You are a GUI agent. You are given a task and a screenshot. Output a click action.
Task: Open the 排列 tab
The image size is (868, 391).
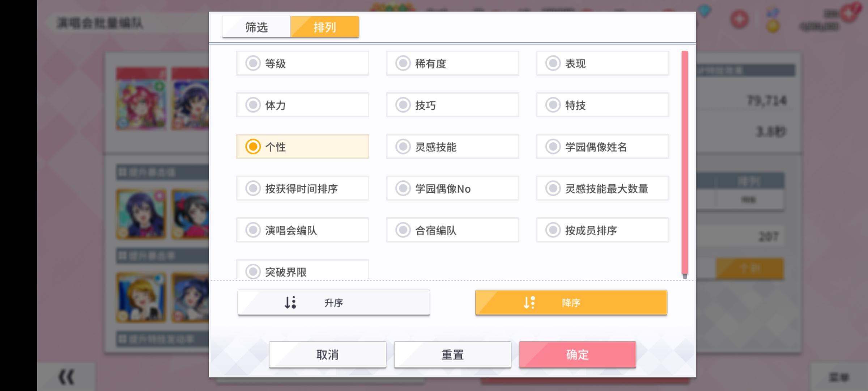tap(325, 27)
